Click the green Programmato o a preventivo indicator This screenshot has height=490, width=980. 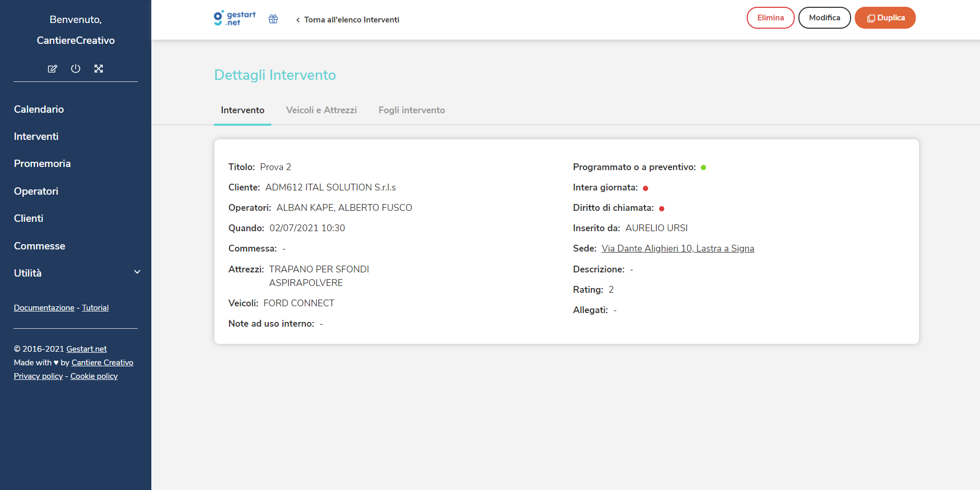(x=703, y=168)
